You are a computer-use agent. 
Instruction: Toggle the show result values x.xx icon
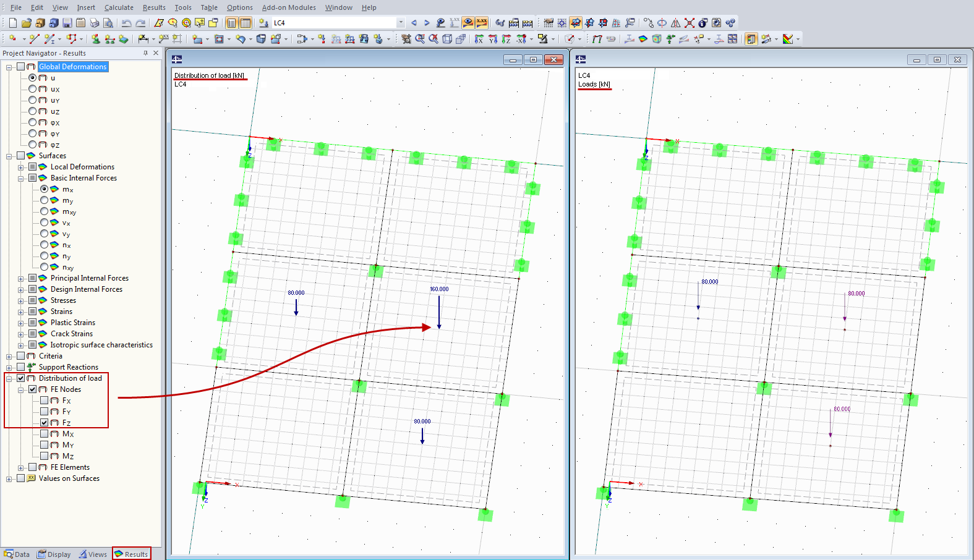point(482,23)
